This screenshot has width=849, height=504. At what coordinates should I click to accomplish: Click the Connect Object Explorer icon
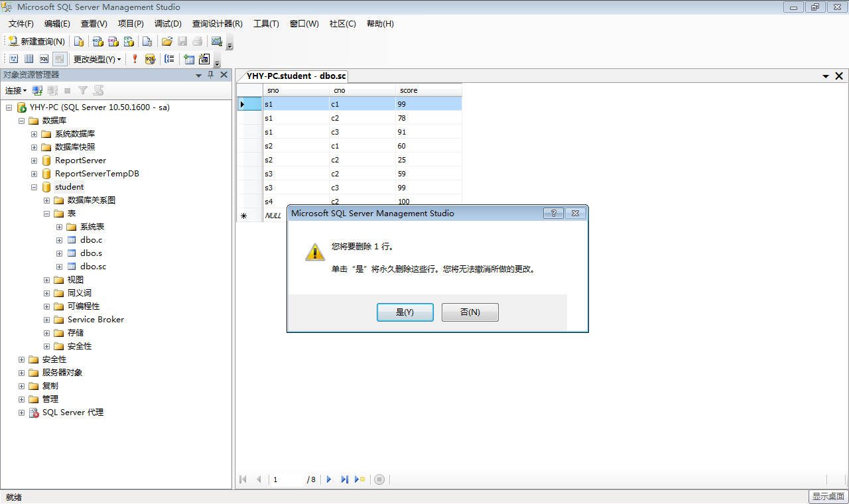(37, 90)
